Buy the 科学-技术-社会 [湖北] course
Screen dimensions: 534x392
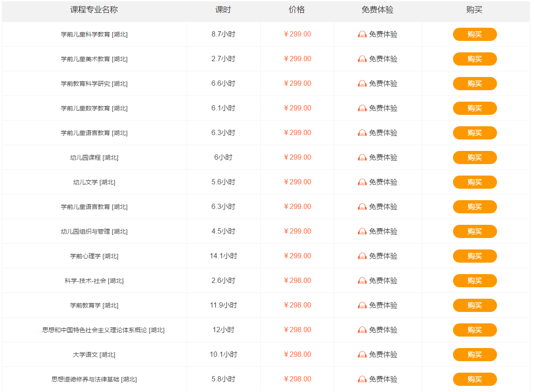coord(475,281)
